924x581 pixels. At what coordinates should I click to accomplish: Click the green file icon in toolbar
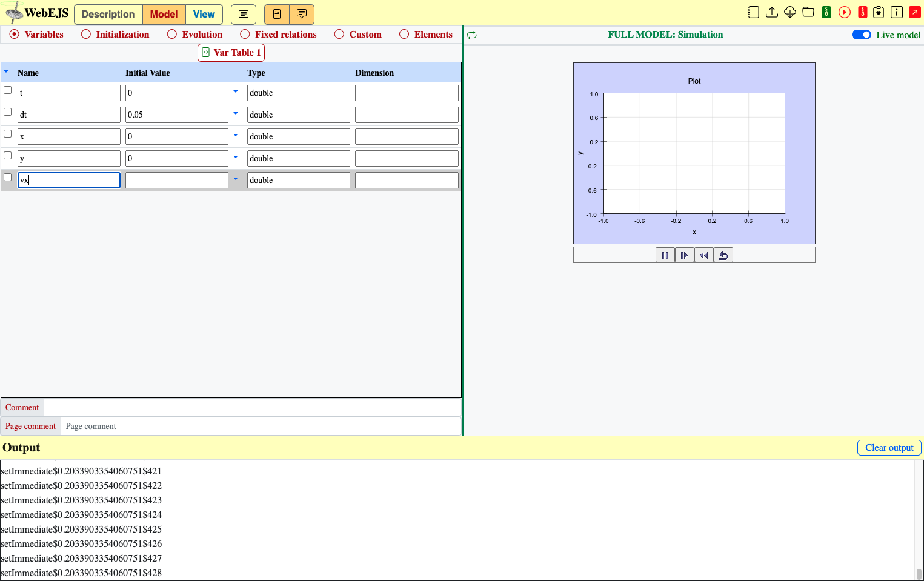pyautogui.click(x=826, y=12)
